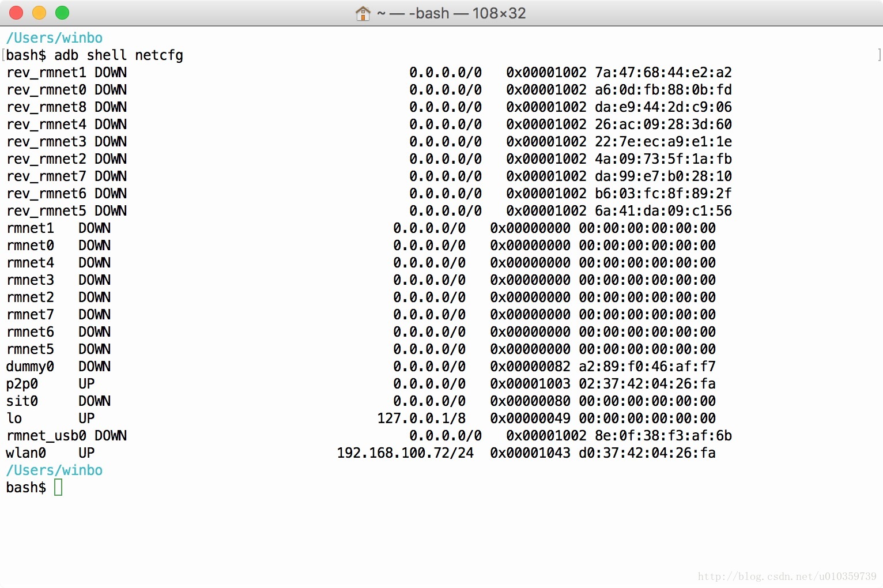
Task: Click MAC address '4a:09:73:5f:1a:fb'
Action: tap(663, 159)
